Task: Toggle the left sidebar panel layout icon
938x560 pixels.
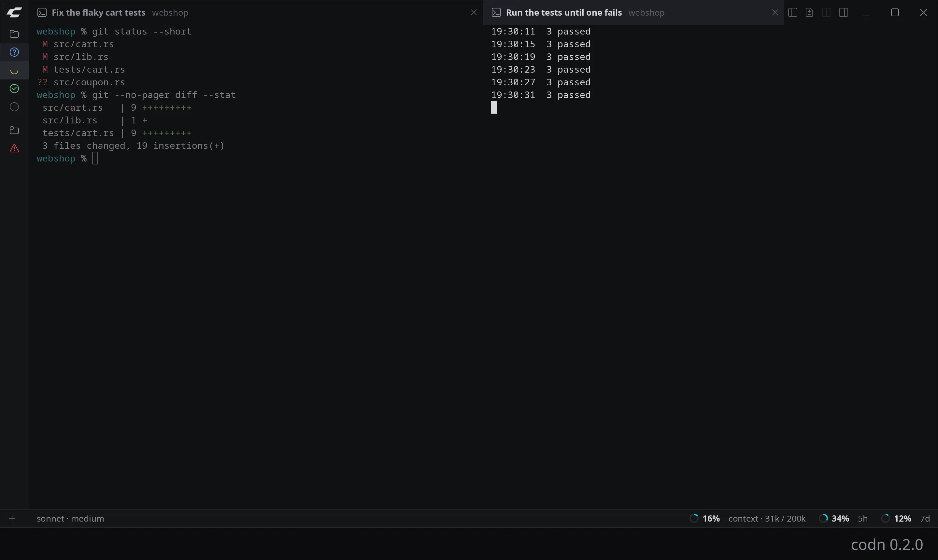Action: tap(793, 12)
